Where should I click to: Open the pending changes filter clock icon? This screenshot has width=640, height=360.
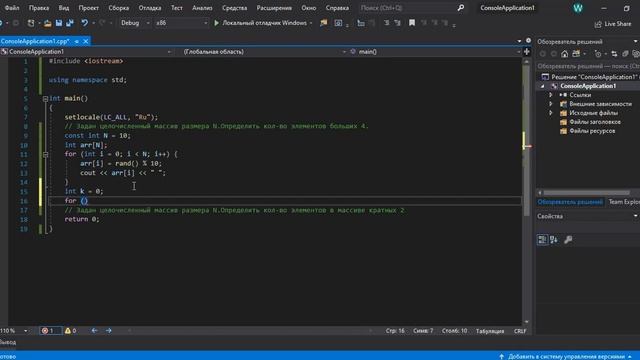tap(598, 54)
